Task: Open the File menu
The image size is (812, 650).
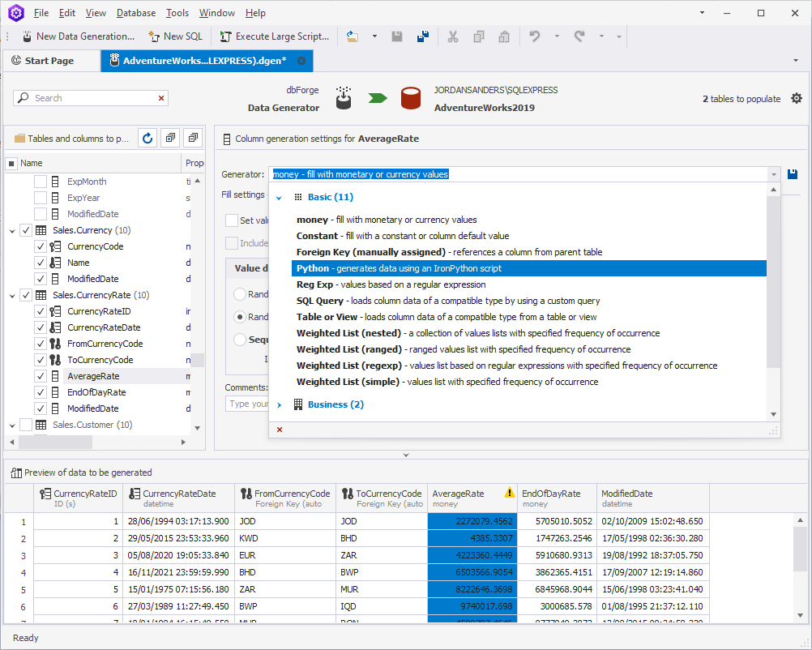Action: coord(41,13)
